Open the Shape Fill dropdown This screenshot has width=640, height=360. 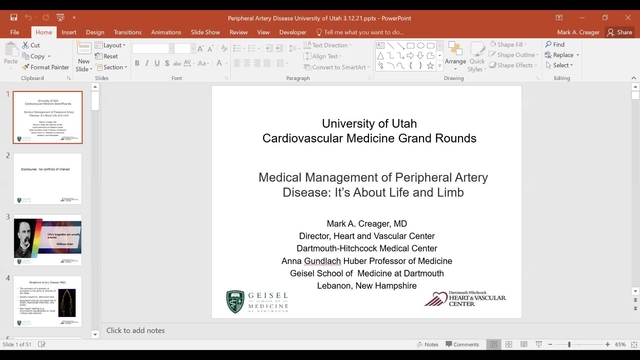pos(508,44)
